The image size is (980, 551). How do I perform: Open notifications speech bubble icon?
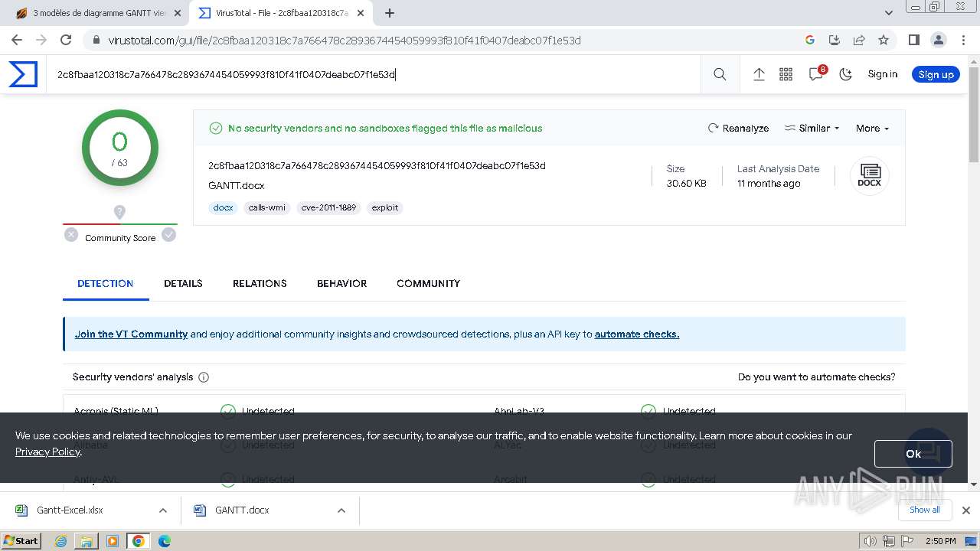coord(816,74)
